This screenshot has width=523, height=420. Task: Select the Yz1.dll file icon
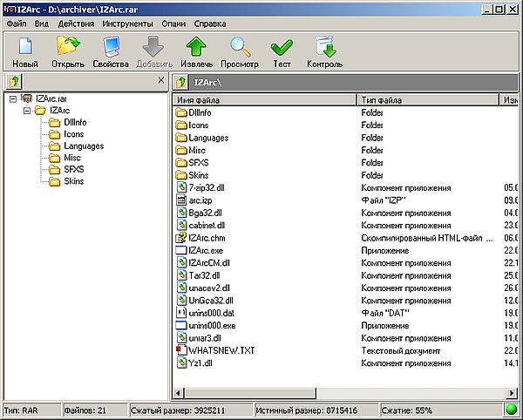[x=181, y=362]
